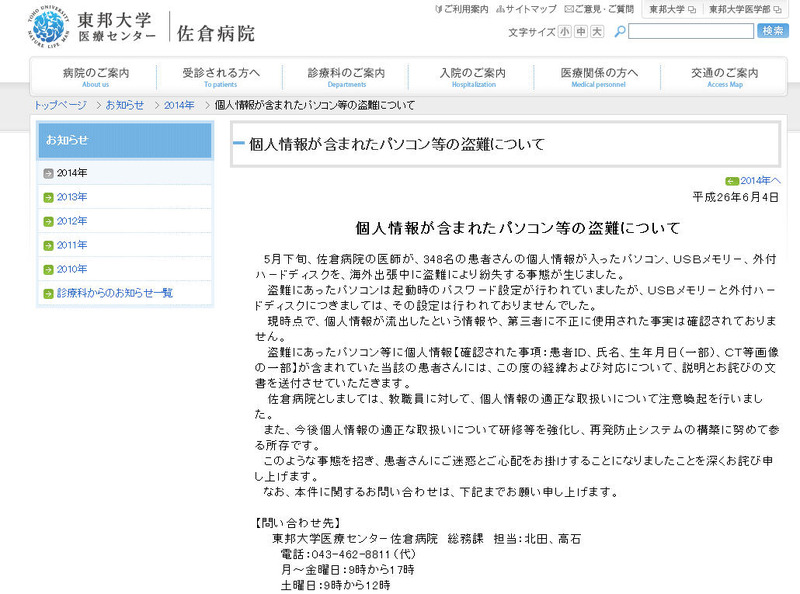800x594 pixels.
Task: Open the サイトマップ sitemap link
Action: click(x=530, y=9)
